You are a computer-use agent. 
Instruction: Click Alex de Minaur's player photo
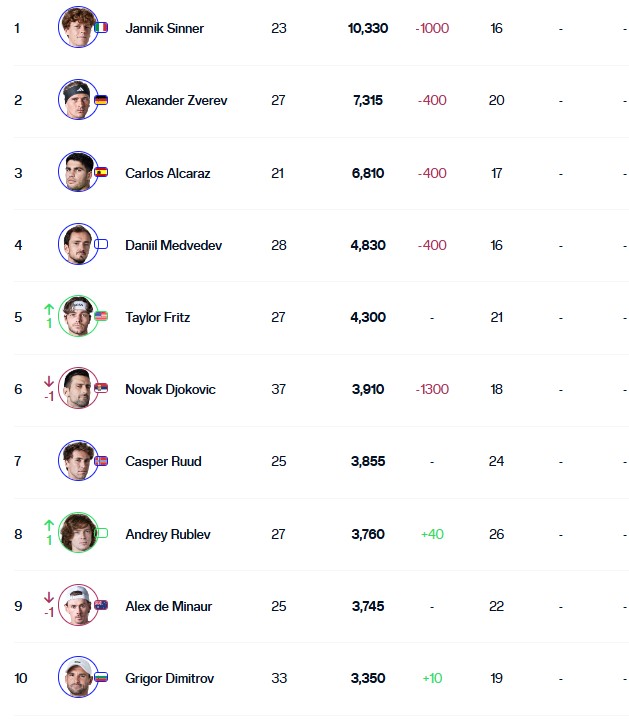click(x=78, y=605)
